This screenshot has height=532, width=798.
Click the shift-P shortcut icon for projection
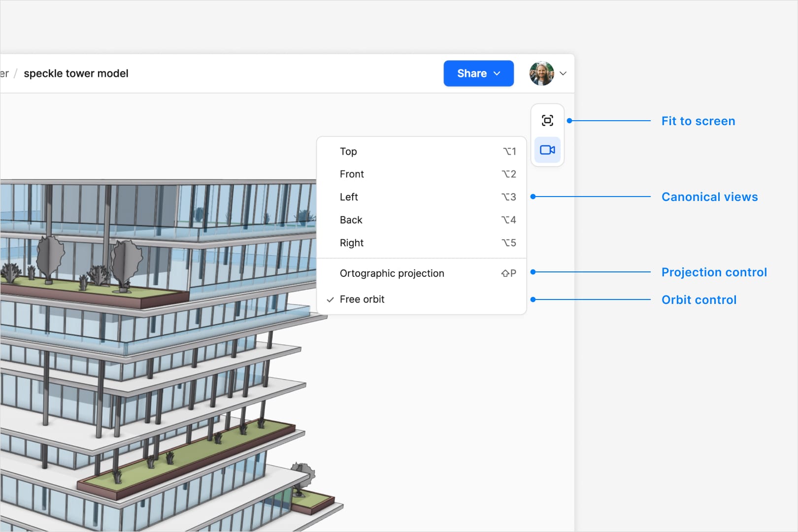pyautogui.click(x=509, y=273)
